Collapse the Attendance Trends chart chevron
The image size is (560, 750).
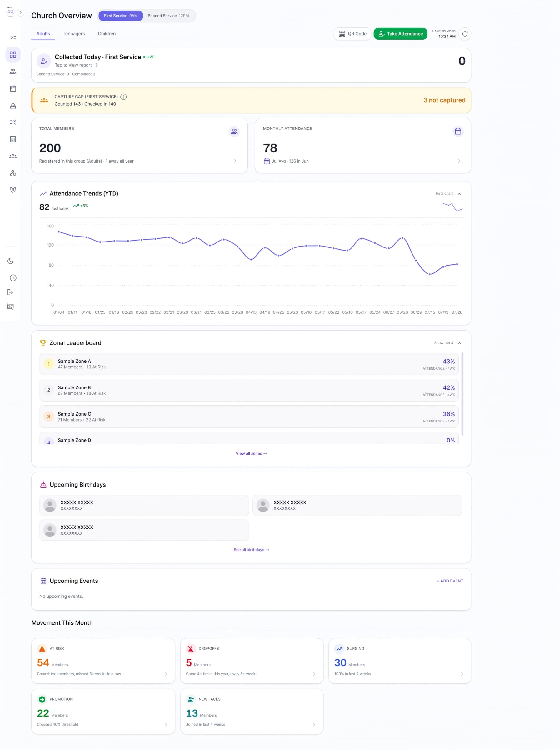(x=459, y=194)
